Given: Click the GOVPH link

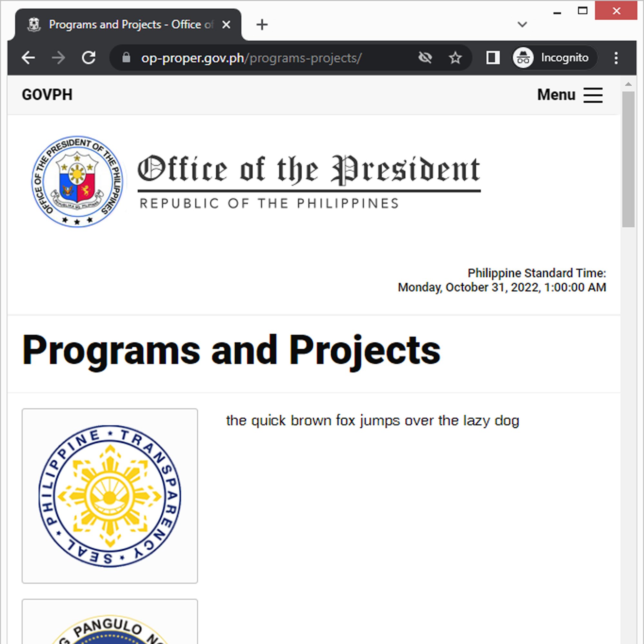Looking at the screenshot, I should pyautogui.click(x=47, y=95).
